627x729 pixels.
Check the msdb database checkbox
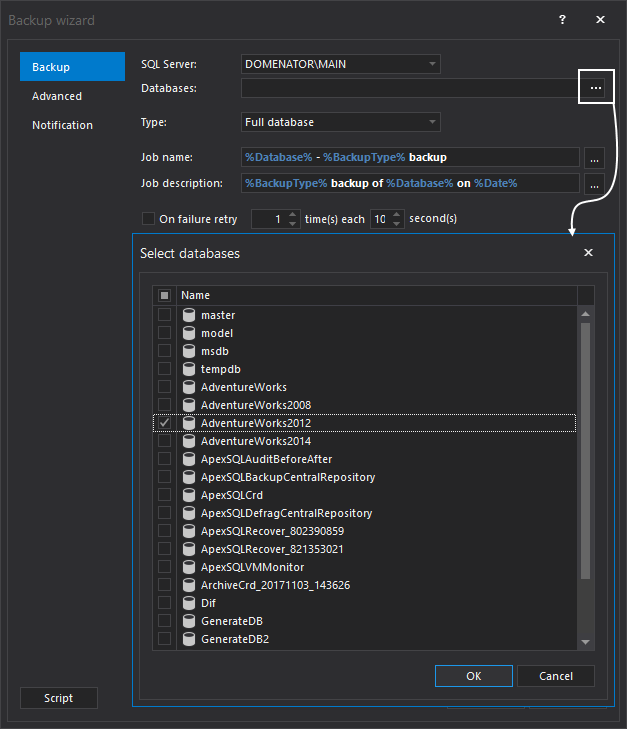(164, 351)
